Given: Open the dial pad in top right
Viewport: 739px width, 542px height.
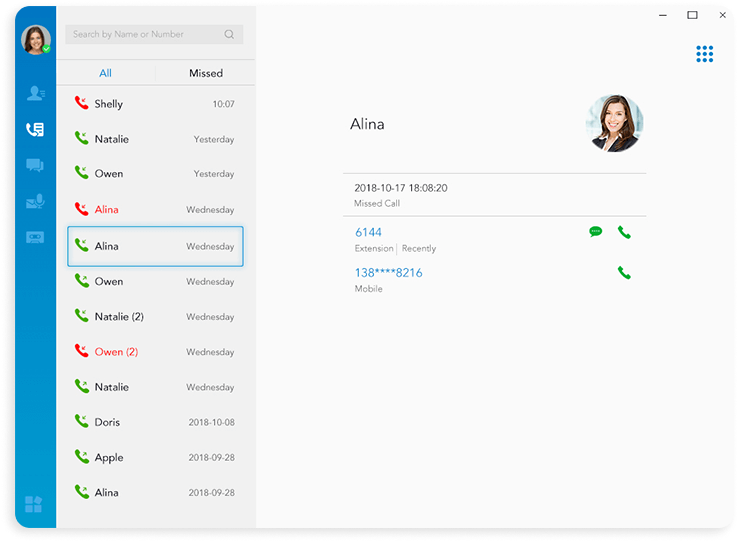Looking at the screenshot, I should click(705, 54).
